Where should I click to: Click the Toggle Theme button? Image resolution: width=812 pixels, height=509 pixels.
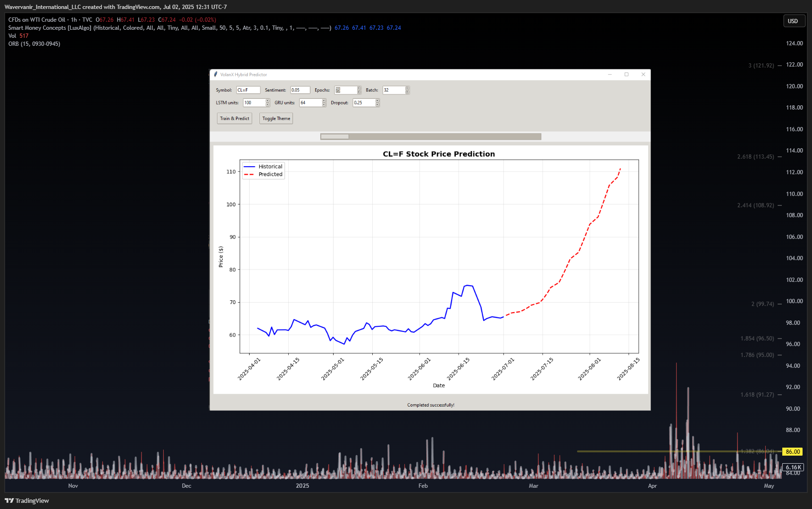point(276,119)
